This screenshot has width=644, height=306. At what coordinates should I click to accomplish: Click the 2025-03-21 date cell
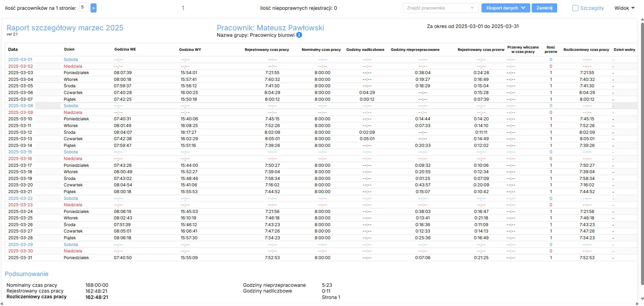(x=20, y=192)
